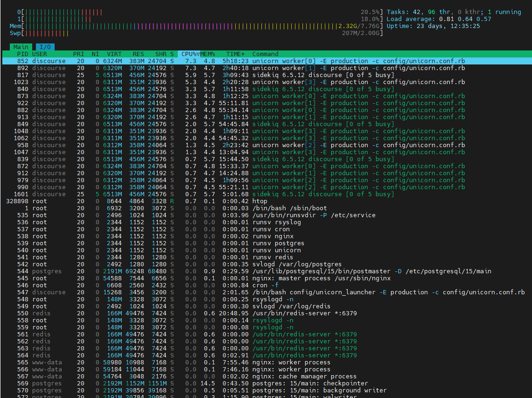Select unicorn_launcher process PID 547

[x=266, y=292]
